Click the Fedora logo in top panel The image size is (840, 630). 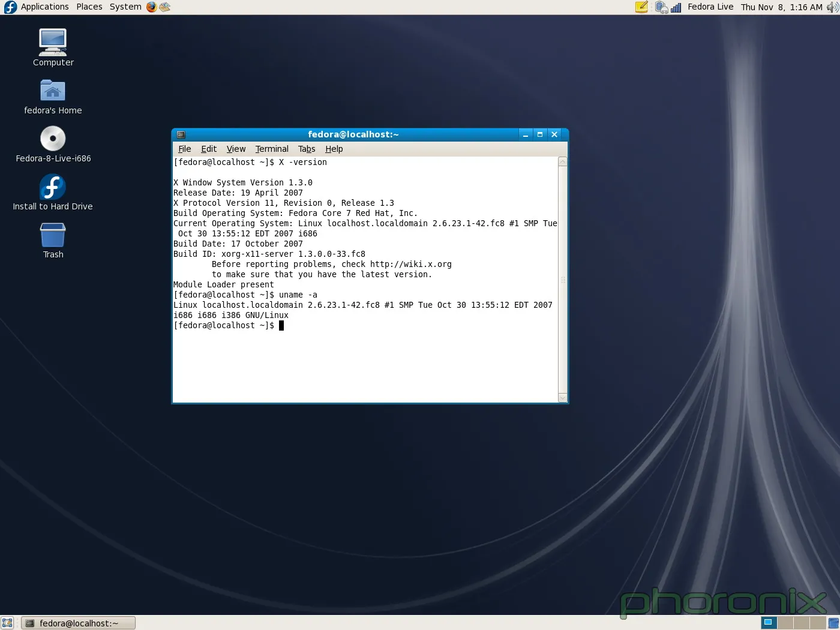click(x=10, y=7)
